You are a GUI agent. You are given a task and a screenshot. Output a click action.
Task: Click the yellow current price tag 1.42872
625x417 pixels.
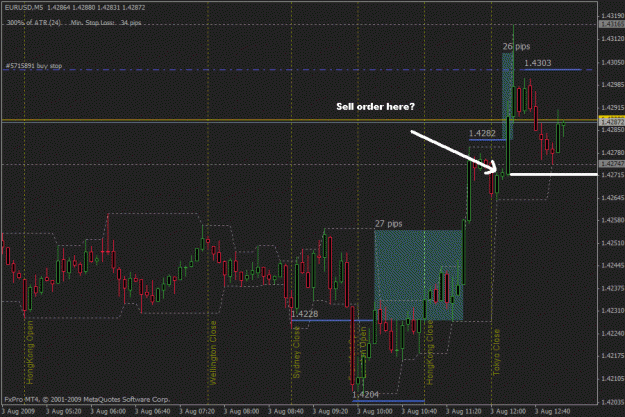pyautogui.click(x=612, y=121)
